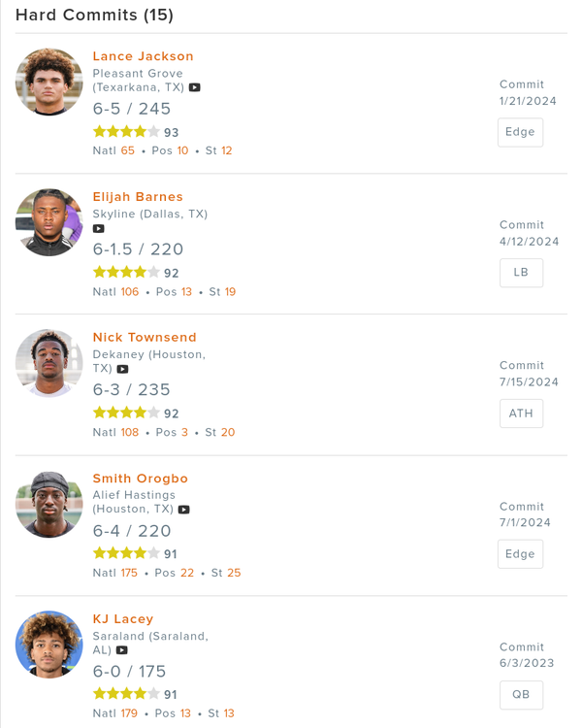Click video icon next to Dekaney Houston

122,370
